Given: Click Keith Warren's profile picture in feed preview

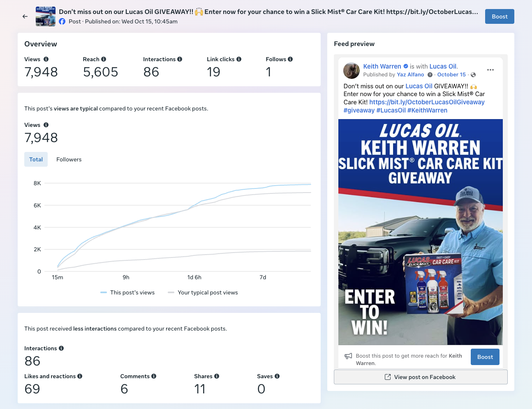Looking at the screenshot, I should (x=352, y=71).
